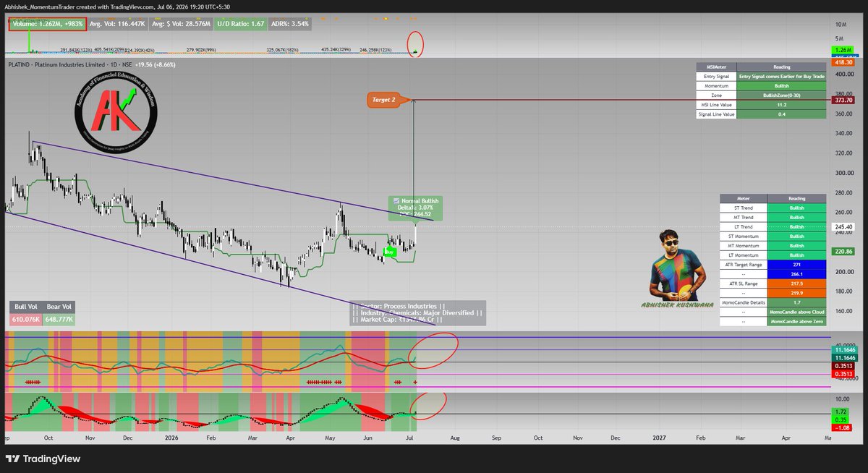Click the 245.40 current price tag

coord(843,226)
